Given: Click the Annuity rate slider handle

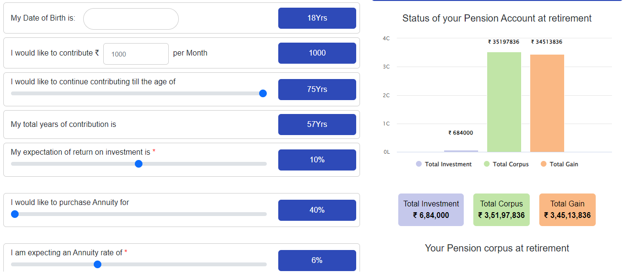Looking at the screenshot, I should [x=98, y=264].
